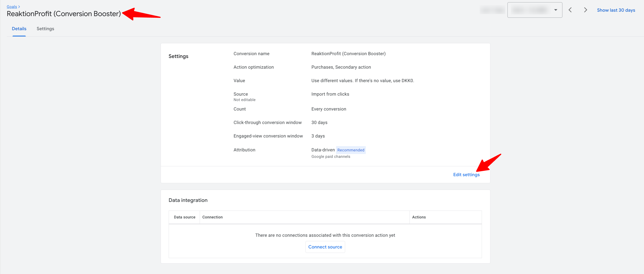Click the Actions column header

pyautogui.click(x=419, y=217)
